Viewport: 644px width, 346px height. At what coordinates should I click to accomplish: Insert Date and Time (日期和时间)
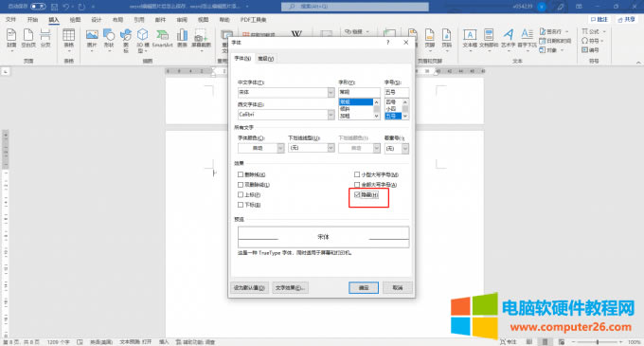(x=555, y=41)
